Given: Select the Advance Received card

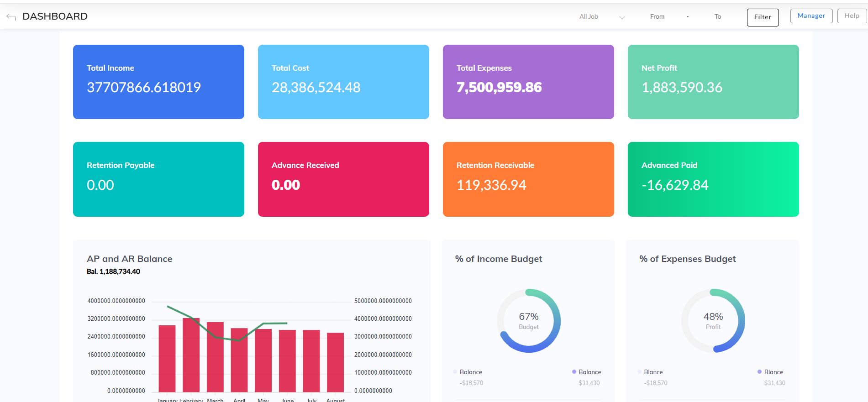Looking at the screenshot, I should pyautogui.click(x=343, y=179).
